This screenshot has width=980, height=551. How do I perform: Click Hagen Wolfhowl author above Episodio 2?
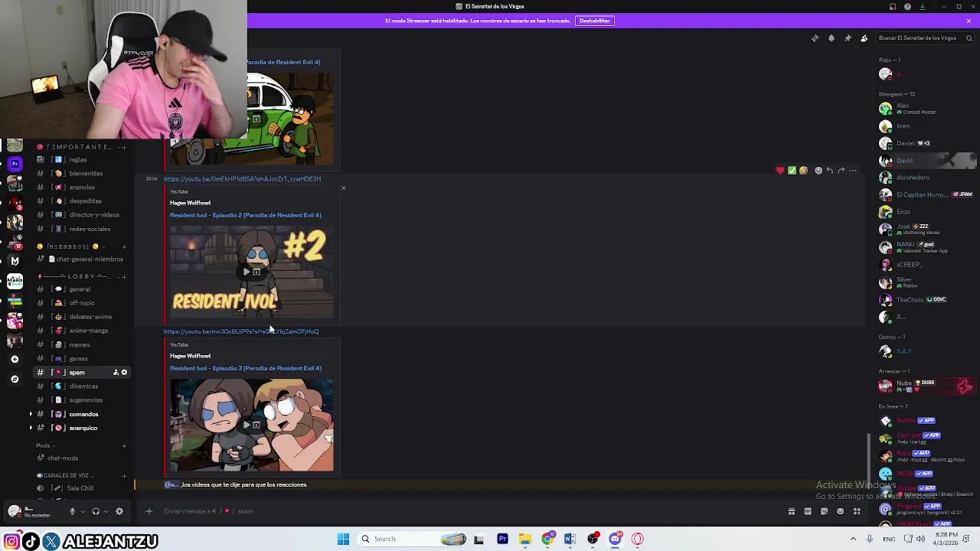[x=190, y=203]
